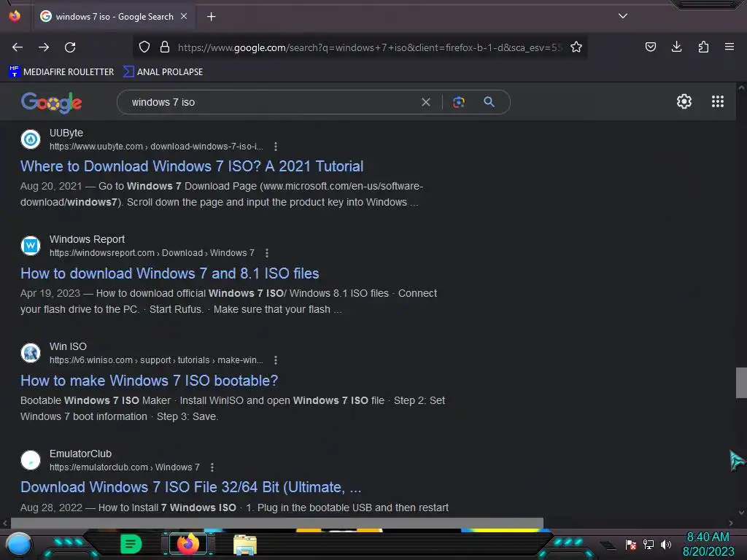Open tracking protection shield icon
The height and width of the screenshot is (560, 747).
[x=144, y=47]
